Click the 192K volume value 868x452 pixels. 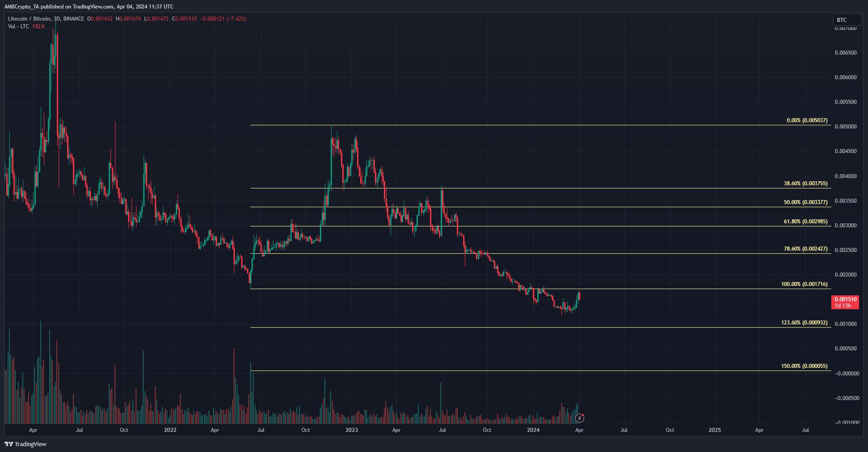[38, 26]
